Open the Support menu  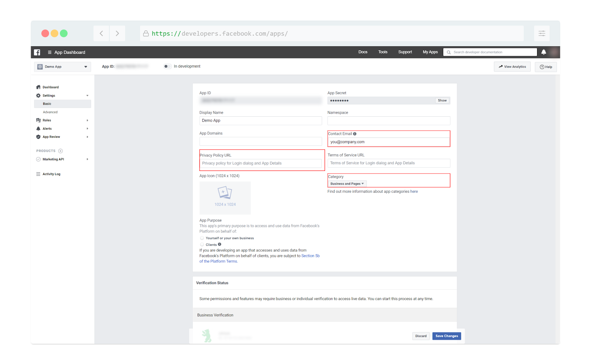tap(405, 52)
